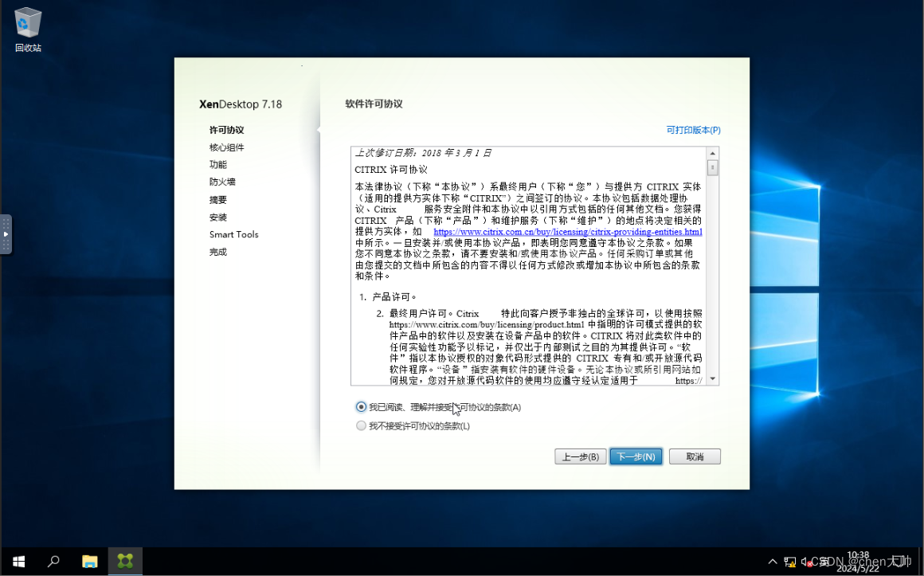Click the license text scroll up arrow

click(x=712, y=153)
